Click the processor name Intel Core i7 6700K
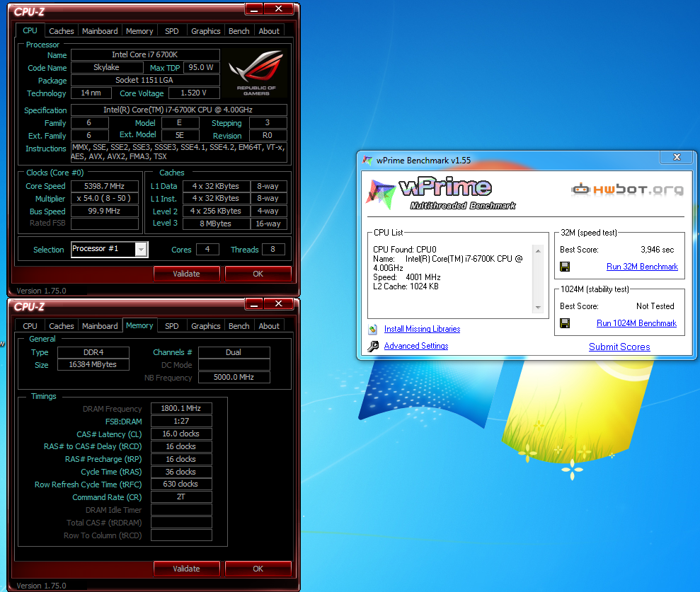Screen dimensions: 700x592 point(145,55)
